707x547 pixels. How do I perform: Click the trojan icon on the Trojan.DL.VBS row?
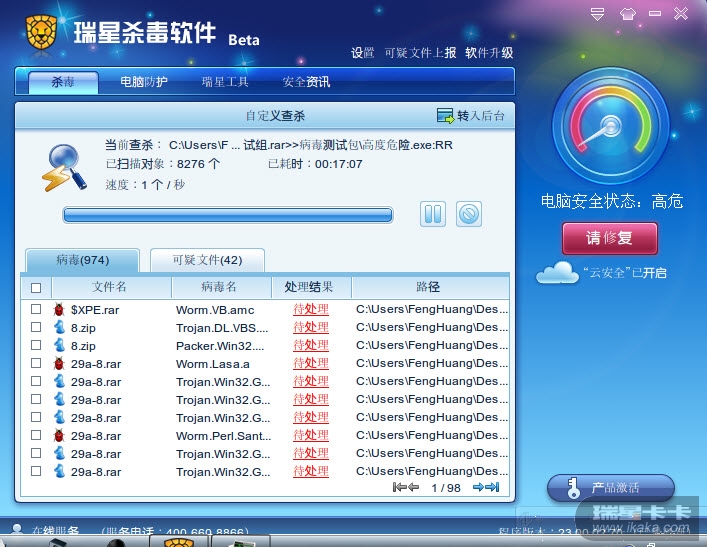coord(59,327)
